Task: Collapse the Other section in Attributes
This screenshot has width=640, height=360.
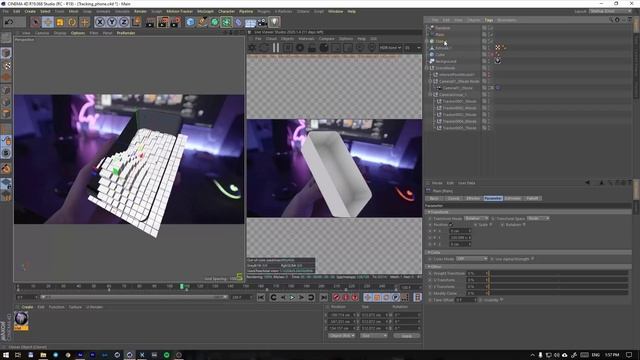Action: [x=429, y=267]
